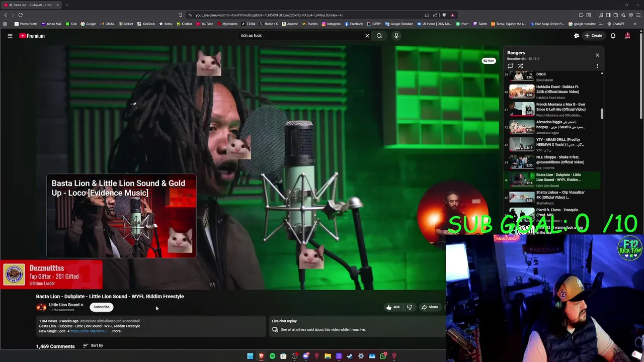Submit search with magnifier button
This screenshot has width=644, height=362.
(379, 36)
